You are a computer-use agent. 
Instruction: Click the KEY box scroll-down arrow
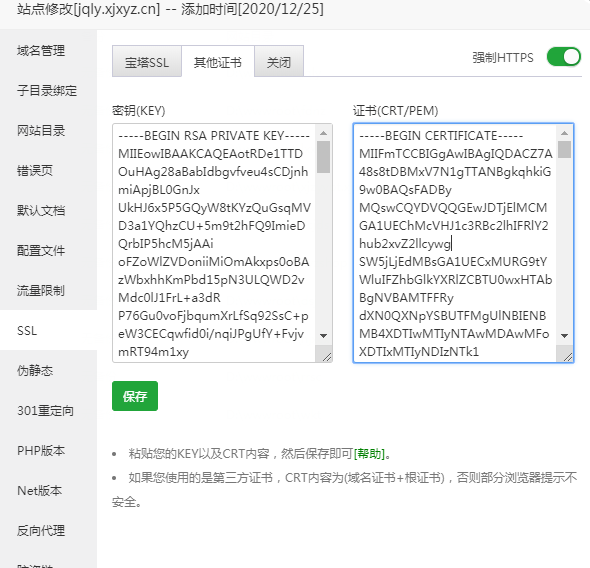pos(323,336)
